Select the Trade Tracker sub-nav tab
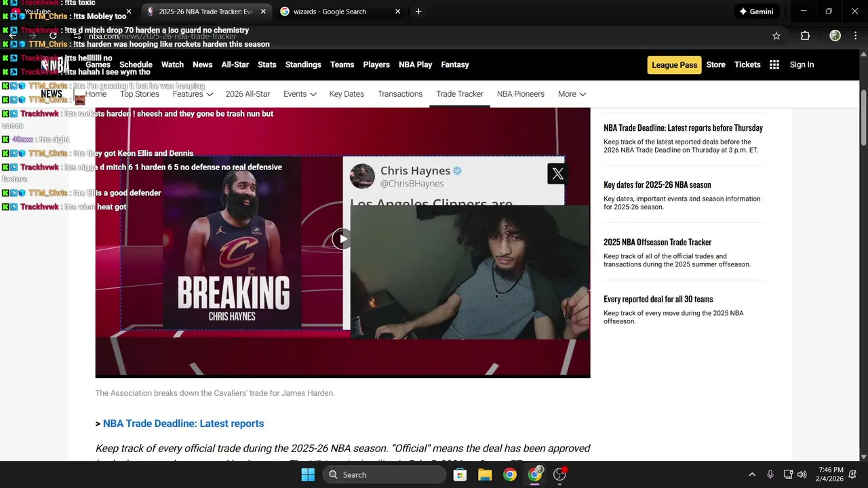 tap(460, 94)
